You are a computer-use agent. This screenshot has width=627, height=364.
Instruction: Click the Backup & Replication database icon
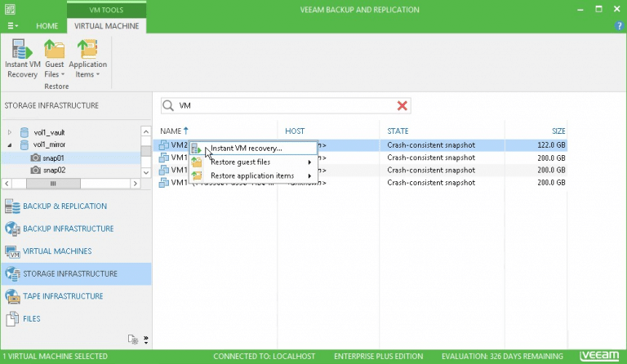[x=12, y=206]
